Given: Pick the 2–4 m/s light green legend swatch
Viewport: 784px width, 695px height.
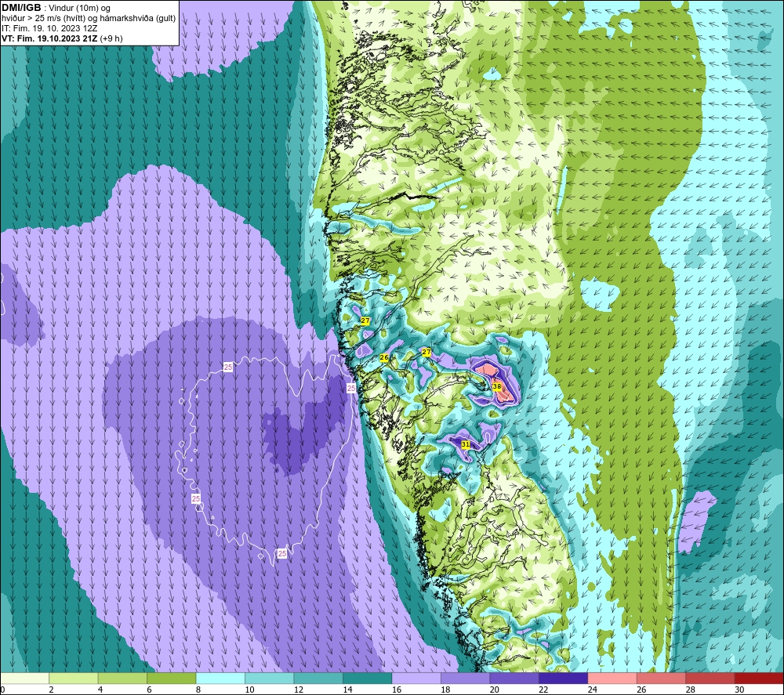Looking at the screenshot, I should click(x=74, y=678).
